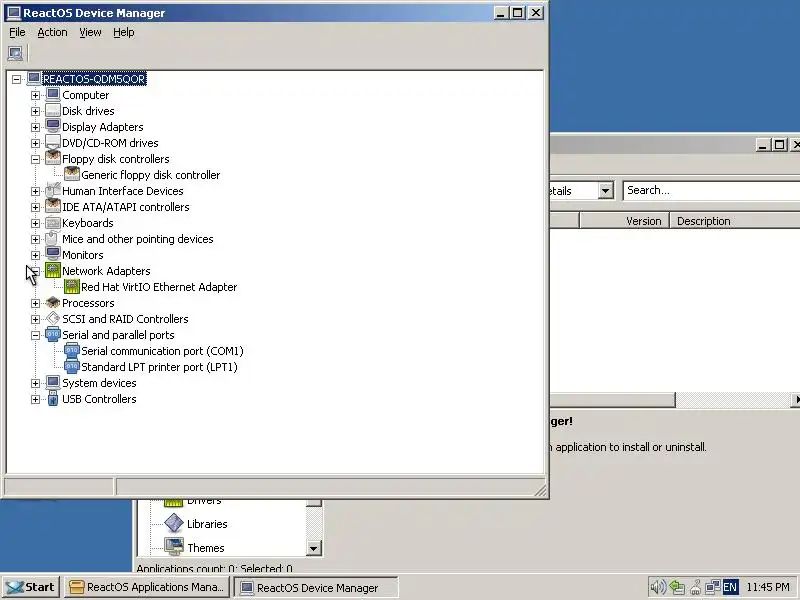
Task: Click the Libraries icon in Applications Manager
Action: click(x=174, y=523)
